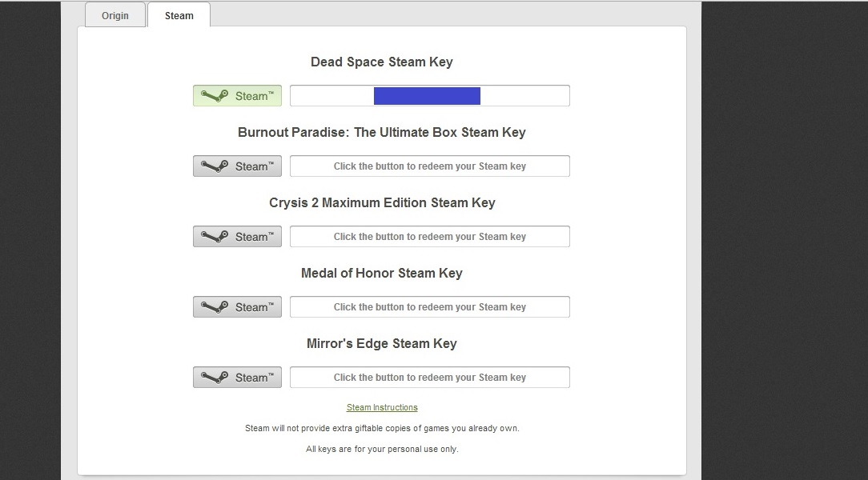The height and width of the screenshot is (480, 868).
Task: Select the Crysis 2 key text box
Action: pyautogui.click(x=429, y=237)
